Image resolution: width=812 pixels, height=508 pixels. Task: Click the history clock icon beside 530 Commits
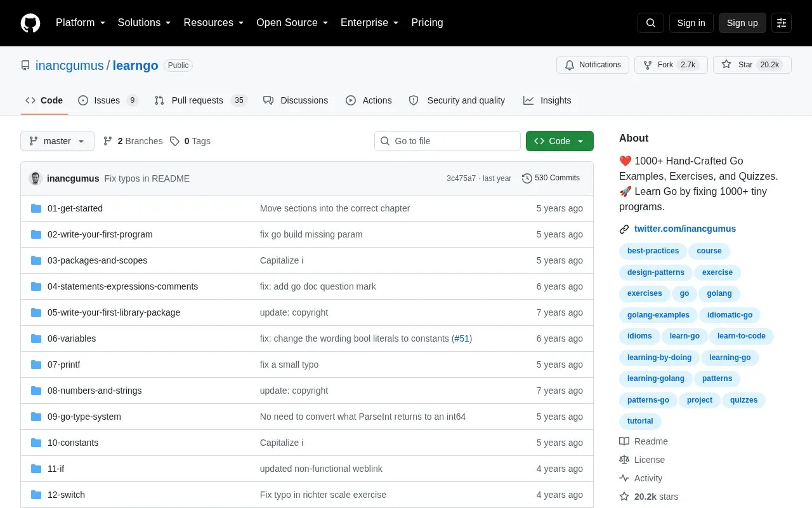point(527,178)
